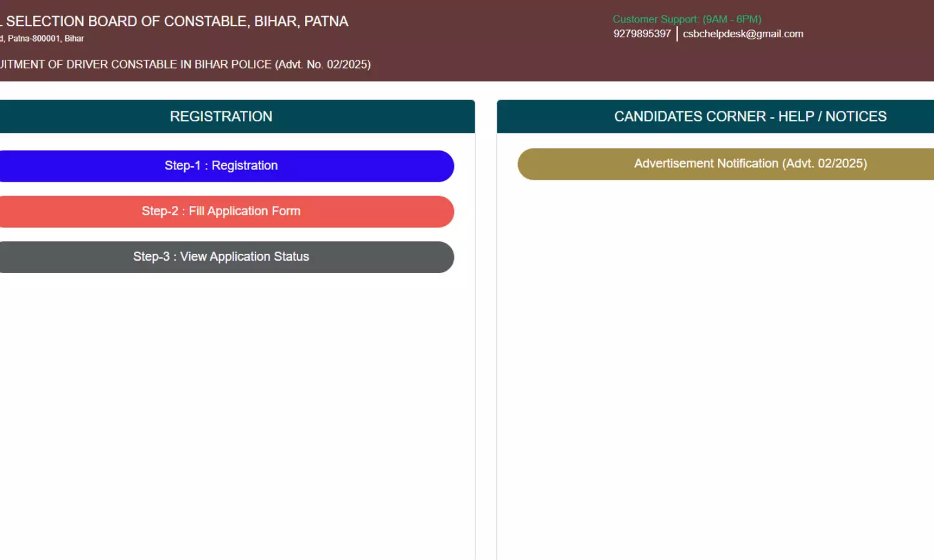934x560 pixels.
Task: Open Advertisement Notification (Advt. 02/2025)
Action: pos(726,164)
